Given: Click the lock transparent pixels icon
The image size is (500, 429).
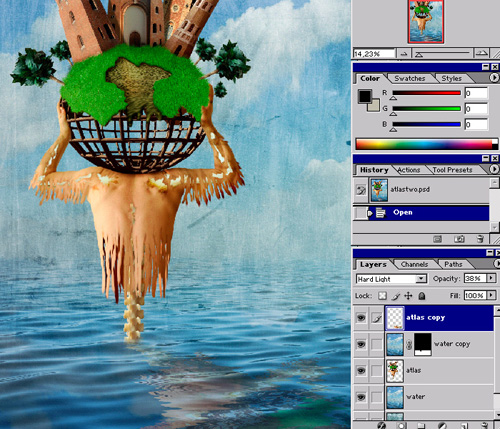Looking at the screenshot, I should pos(382,296).
